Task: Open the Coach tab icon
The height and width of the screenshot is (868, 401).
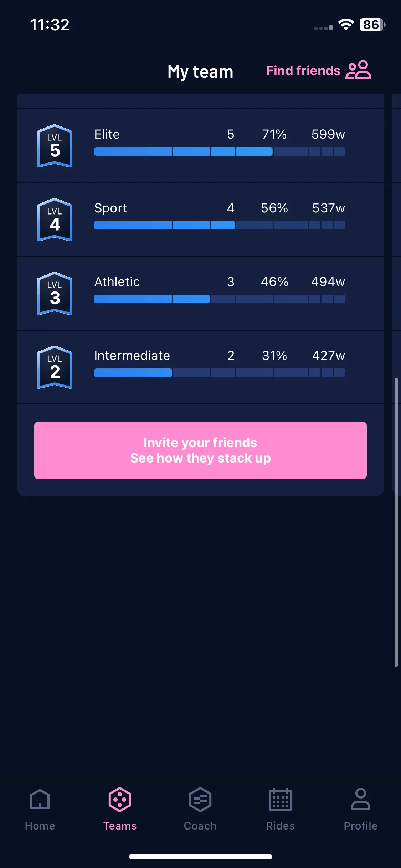Action: pos(200,799)
